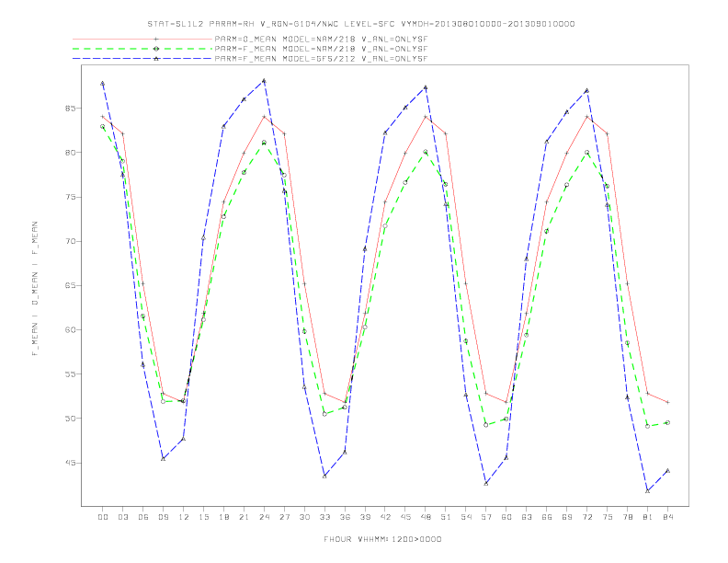Viewport: 728px width, 563px height.
Task: Click x-axis forecast hour label 24
Action: [264, 517]
